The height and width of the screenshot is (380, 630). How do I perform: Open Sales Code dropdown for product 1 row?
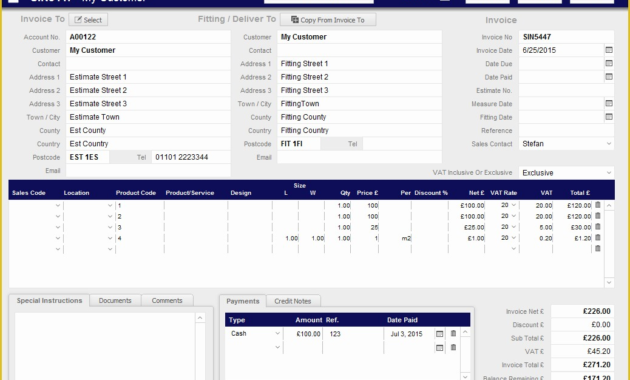point(58,205)
